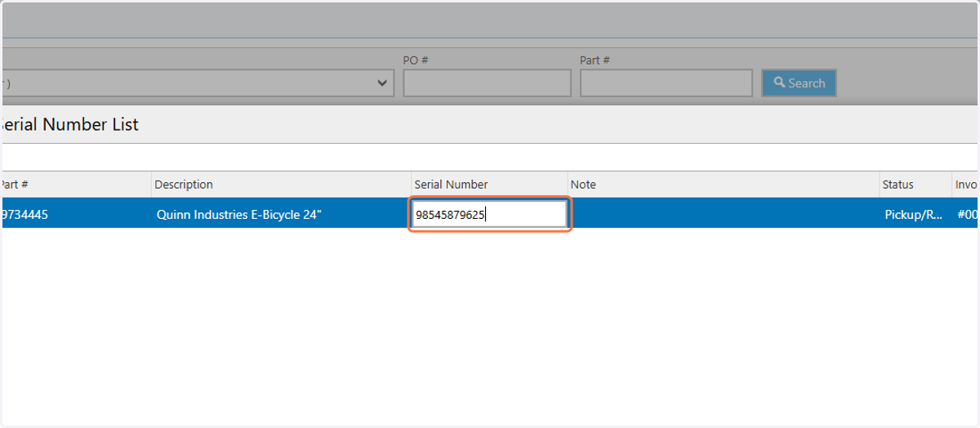This screenshot has width=980, height=428.
Task: Click the Part # input field
Action: click(x=666, y=82)
